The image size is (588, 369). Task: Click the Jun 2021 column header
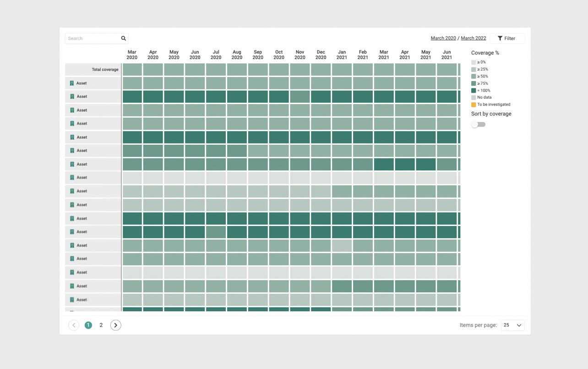(446, 55)
